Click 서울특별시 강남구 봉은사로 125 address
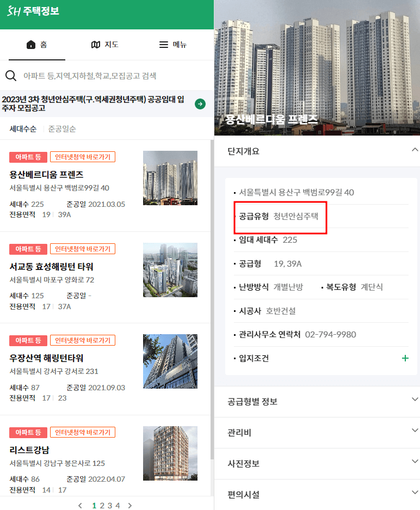Image resolution: width=420 pixels, height=510 pixels. click(x=57, y=463)
